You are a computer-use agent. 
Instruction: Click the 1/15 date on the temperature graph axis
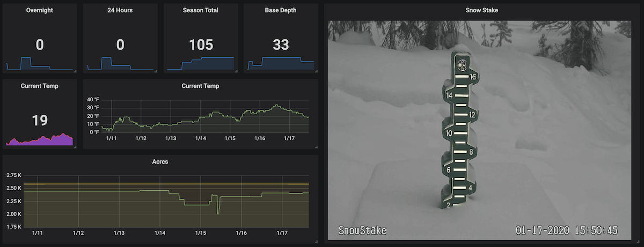(x=230, y=138)
